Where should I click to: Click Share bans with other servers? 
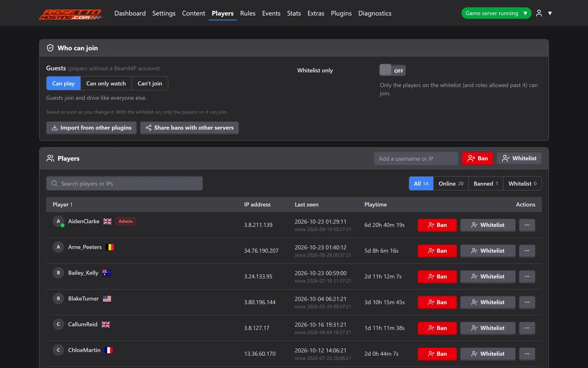[x=189, y=128]
